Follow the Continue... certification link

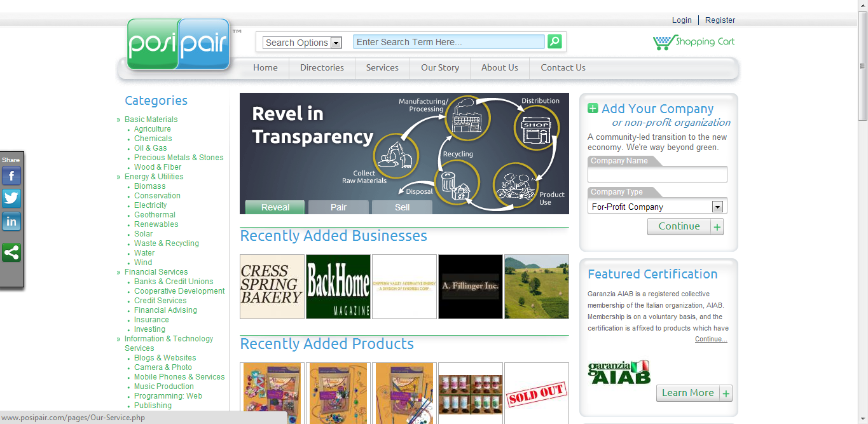point(711,339)
